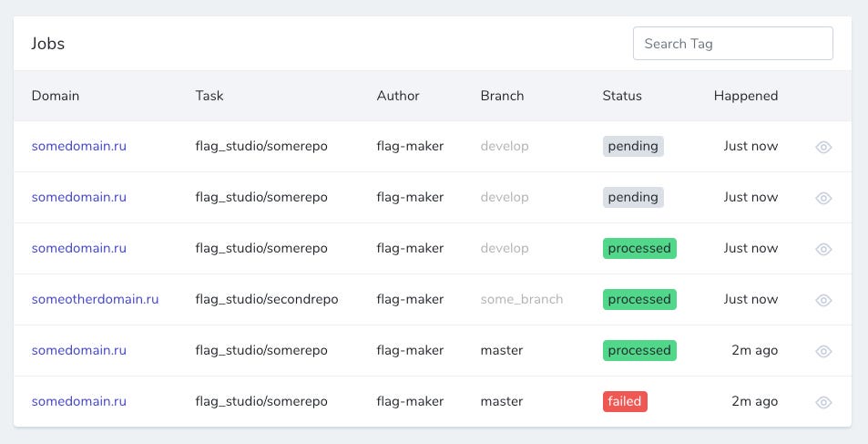Click first pending status badge
868x444 pixels.
[633, 147]
